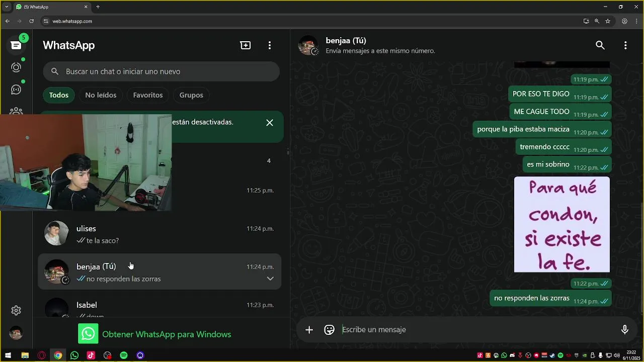The width and height of the screenshot is (644, 362).
Task: Click unread count badge 4 in chat list
Action: point(269,161)
